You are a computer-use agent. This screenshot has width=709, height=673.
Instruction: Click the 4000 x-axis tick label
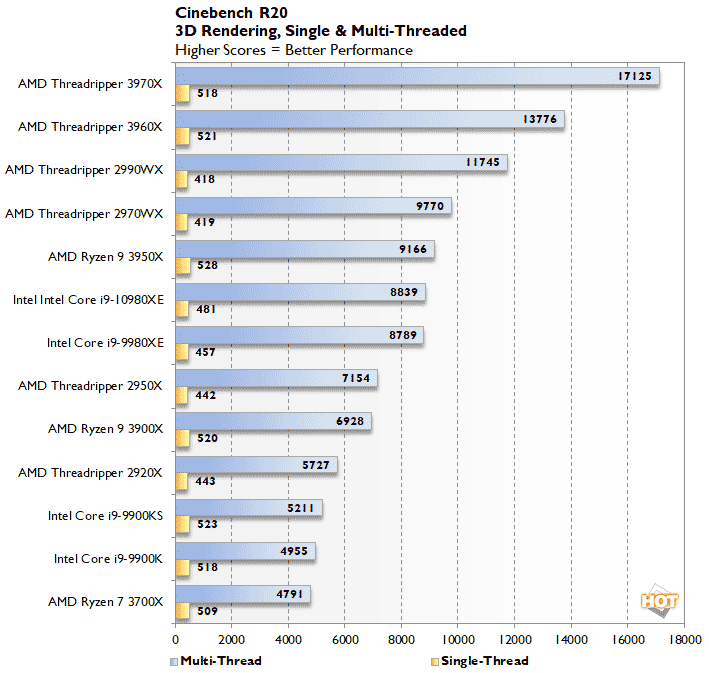(x=288, y=640)
